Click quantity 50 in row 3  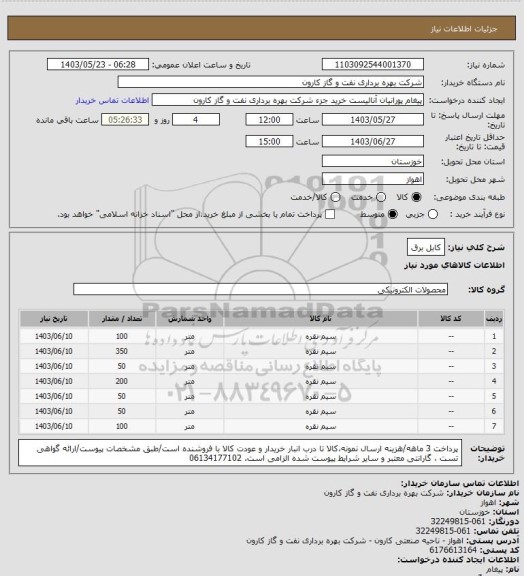pos(122,366)
